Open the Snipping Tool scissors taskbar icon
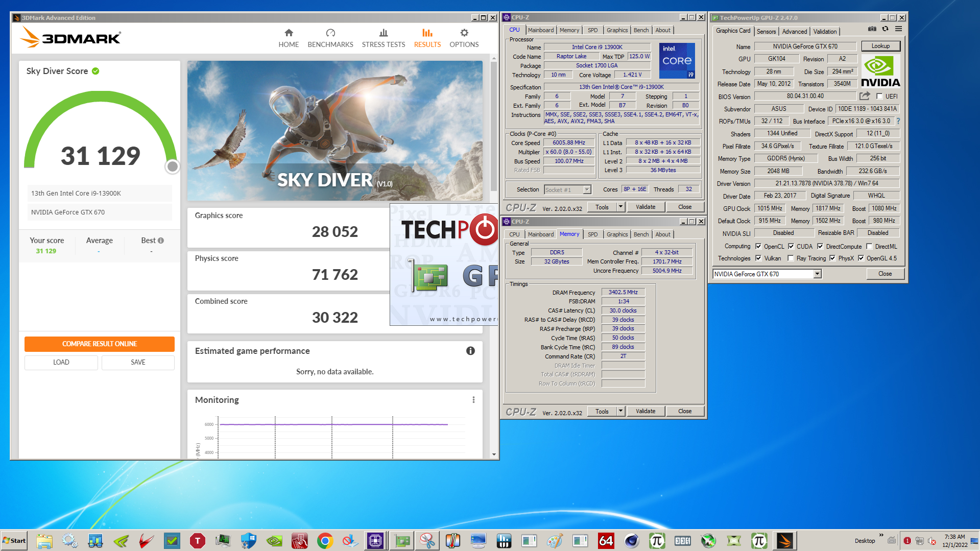980x551 pixels. pyautogui.click(x=427, y=541)
